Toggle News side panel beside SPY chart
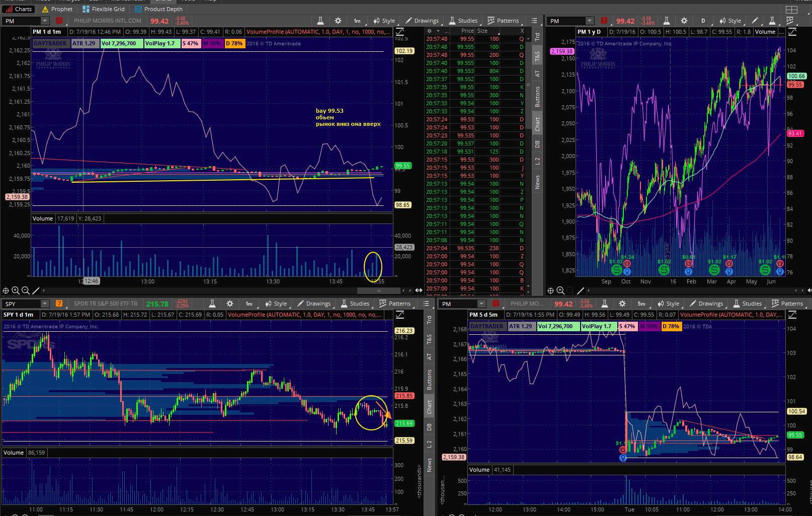This screenshot has width=812, height=516. coord(429,465)
